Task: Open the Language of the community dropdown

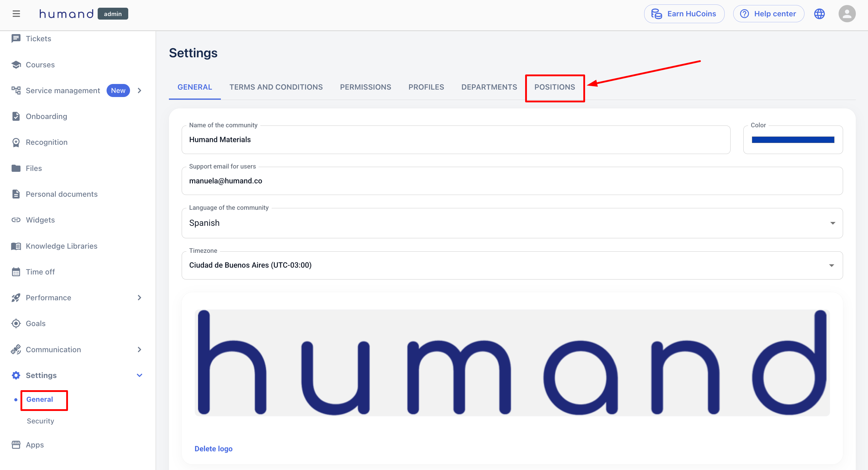Action: coord(512,223)
